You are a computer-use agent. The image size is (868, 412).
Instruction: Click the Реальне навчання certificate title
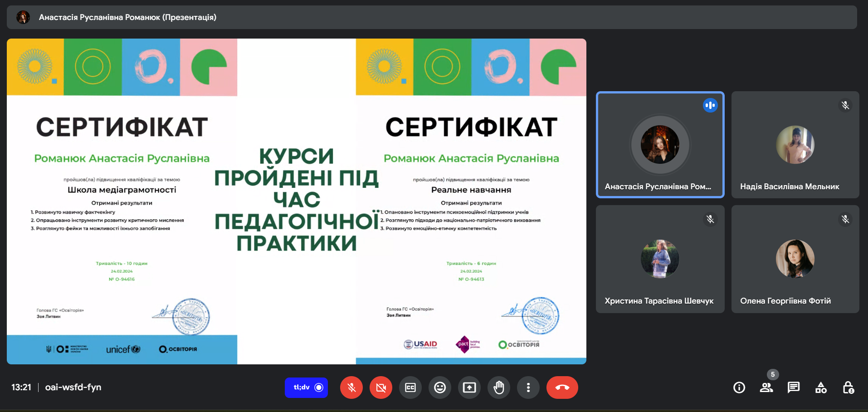coord(471,190)
